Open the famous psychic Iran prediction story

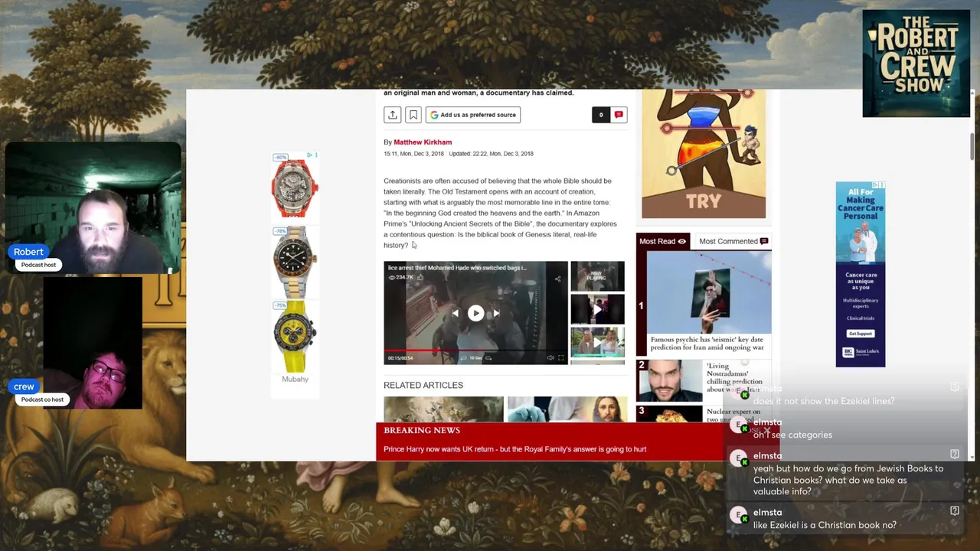pos(707,344)
